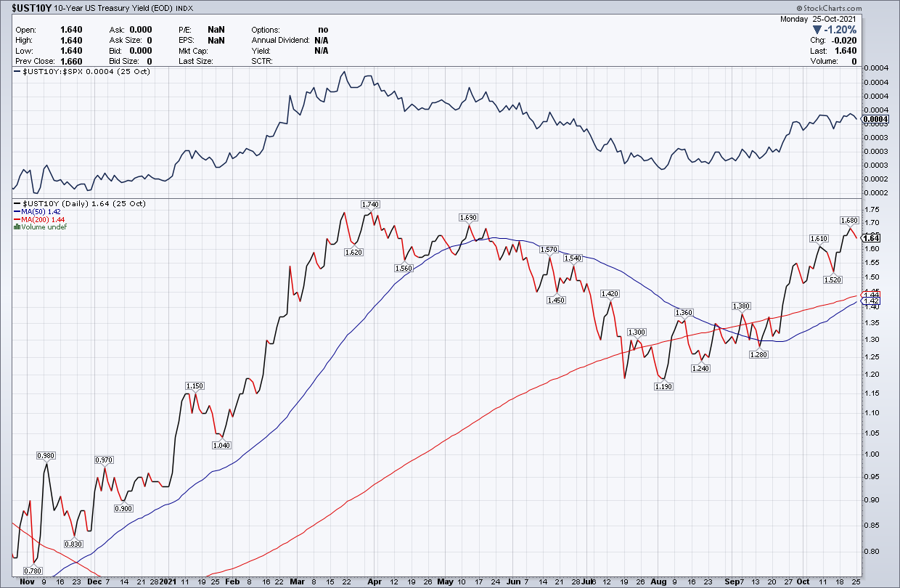Click the 1.690 peak label in May
The image size is (900, 588).
click(469, 217)
